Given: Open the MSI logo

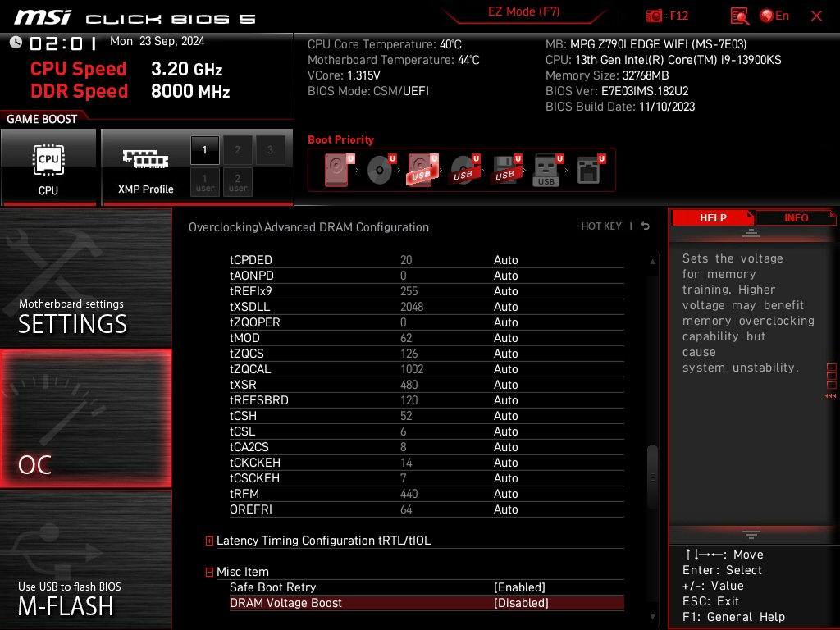Looking at the screenshot, I should (x=43, y=17).
